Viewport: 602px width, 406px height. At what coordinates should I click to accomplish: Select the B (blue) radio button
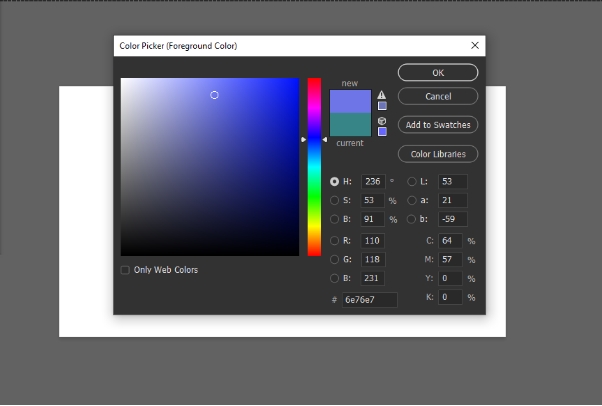[x=334, y=278]
